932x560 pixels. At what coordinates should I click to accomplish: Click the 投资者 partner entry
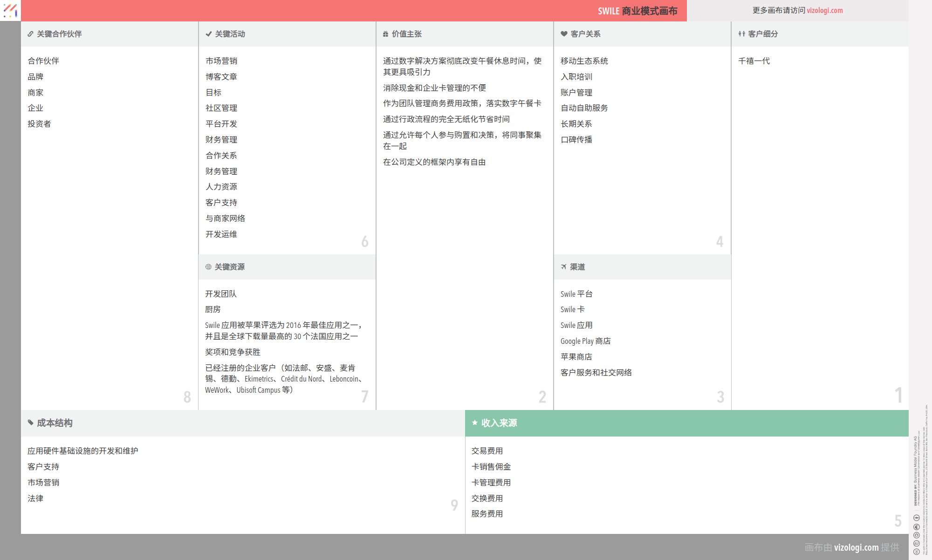[39, 124]
